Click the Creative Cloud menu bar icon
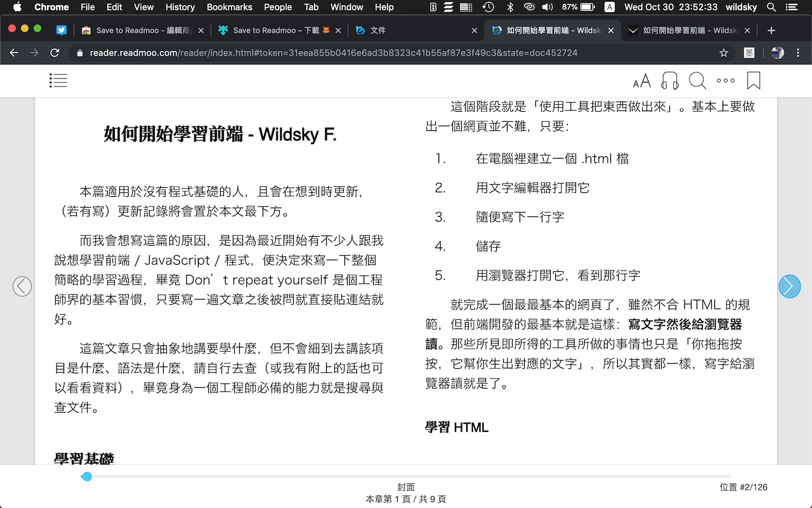Image resolution: width=812 pixels, height=508 pixels. tap(529, 7)
